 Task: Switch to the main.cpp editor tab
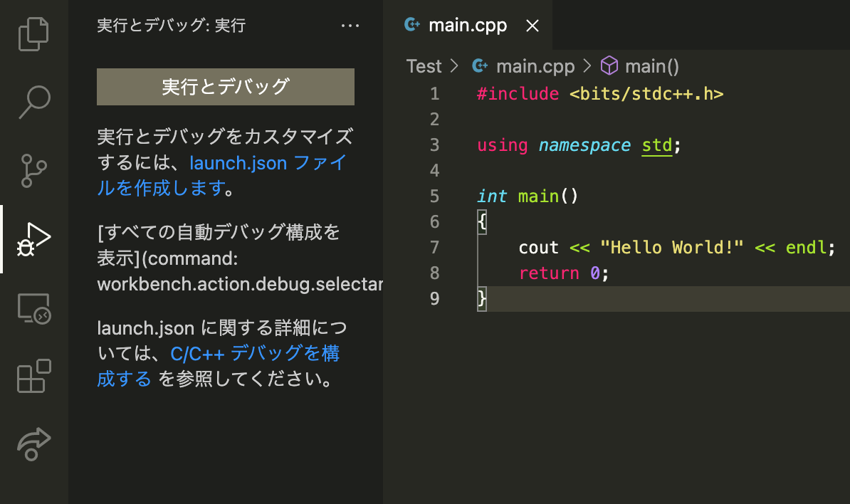[467, 25]
